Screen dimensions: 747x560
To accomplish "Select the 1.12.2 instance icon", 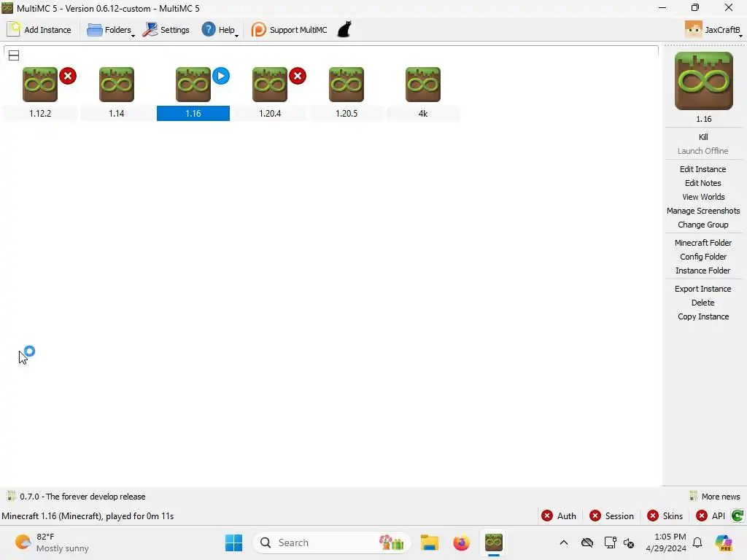I will 40,85.
